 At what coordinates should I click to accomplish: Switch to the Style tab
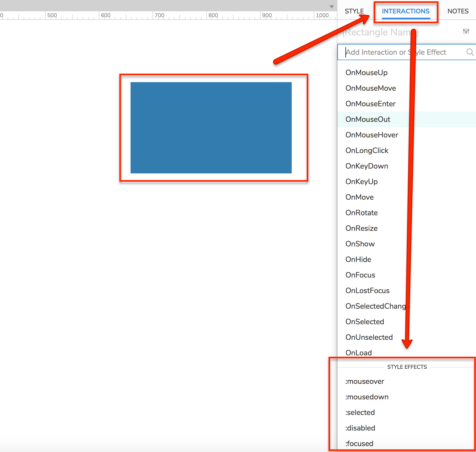click(354, 11)
